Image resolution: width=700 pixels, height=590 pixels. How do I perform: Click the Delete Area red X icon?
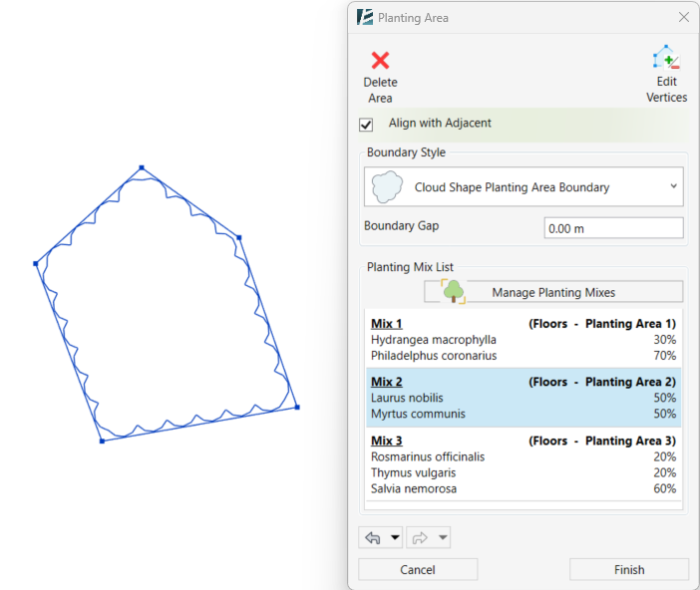(x=380, y=61)
